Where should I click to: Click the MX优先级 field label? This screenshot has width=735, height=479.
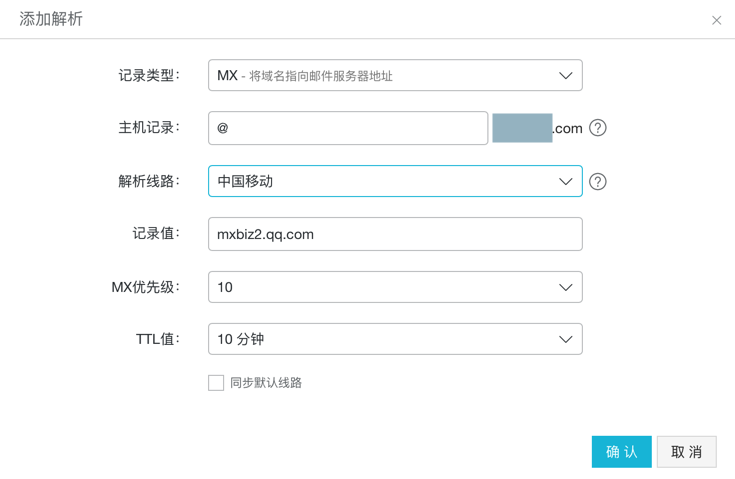click(145, 288)
